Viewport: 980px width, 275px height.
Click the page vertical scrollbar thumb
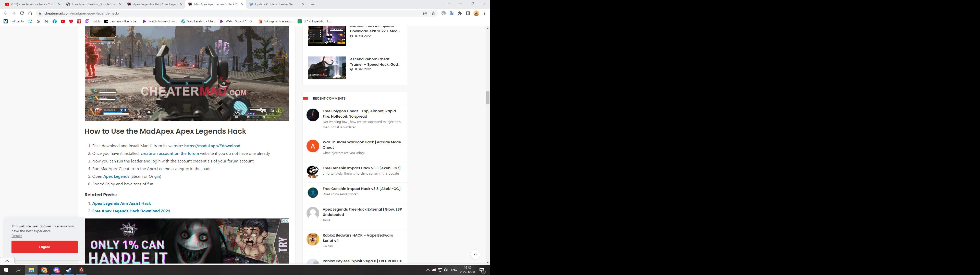point(488,98)
